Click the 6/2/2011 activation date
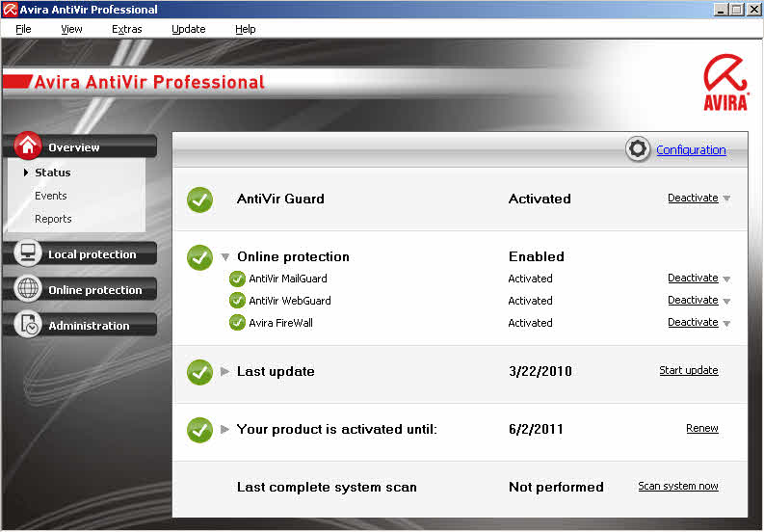This screenshot has width=764, height=532. (536, 429)
